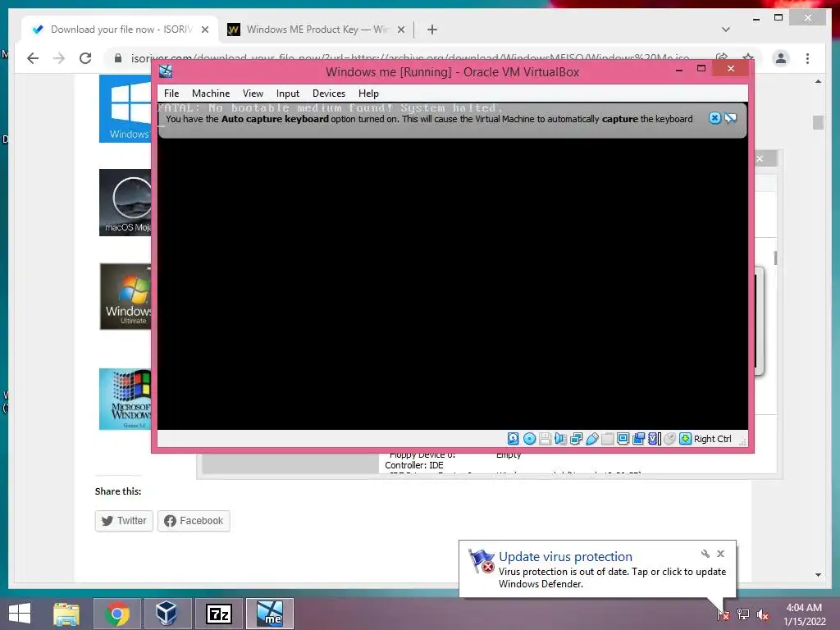
Task: Open the macOS Mojave thumbnail
Action: (x=126, y=203)
